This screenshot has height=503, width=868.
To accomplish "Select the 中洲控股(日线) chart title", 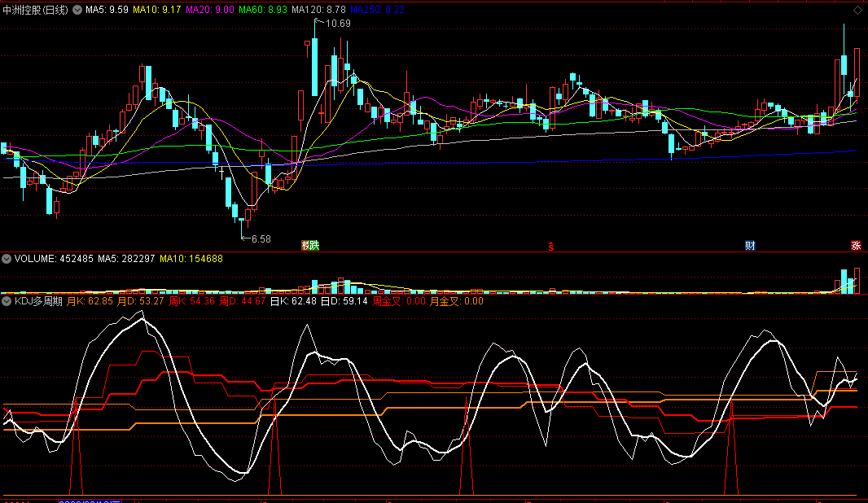I will 36,10.
